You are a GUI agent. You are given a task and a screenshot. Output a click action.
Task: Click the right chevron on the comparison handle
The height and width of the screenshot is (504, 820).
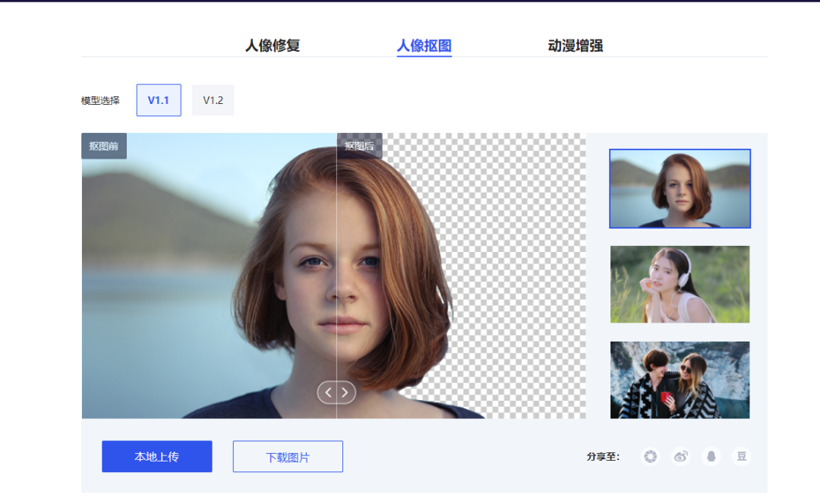coord(345,392)
